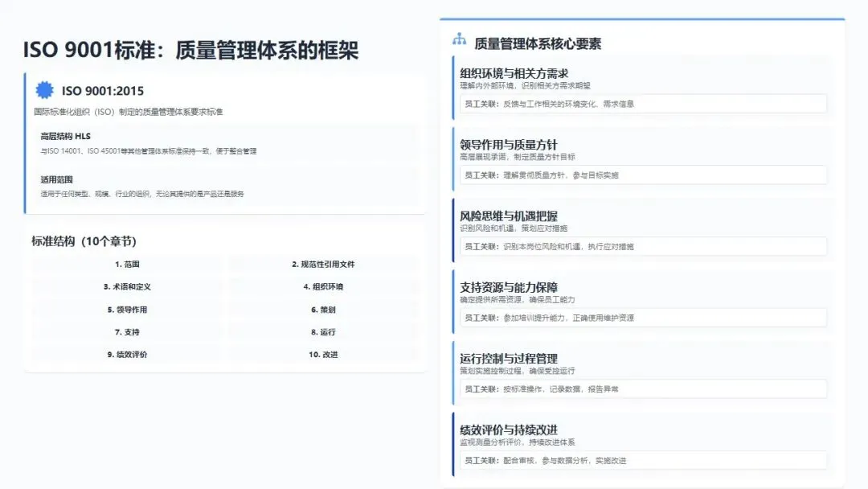Click the 领导作用与质量方针 card title
Image resolution: width=868 pixels, height=489 pixels.
tap(508, 145)
